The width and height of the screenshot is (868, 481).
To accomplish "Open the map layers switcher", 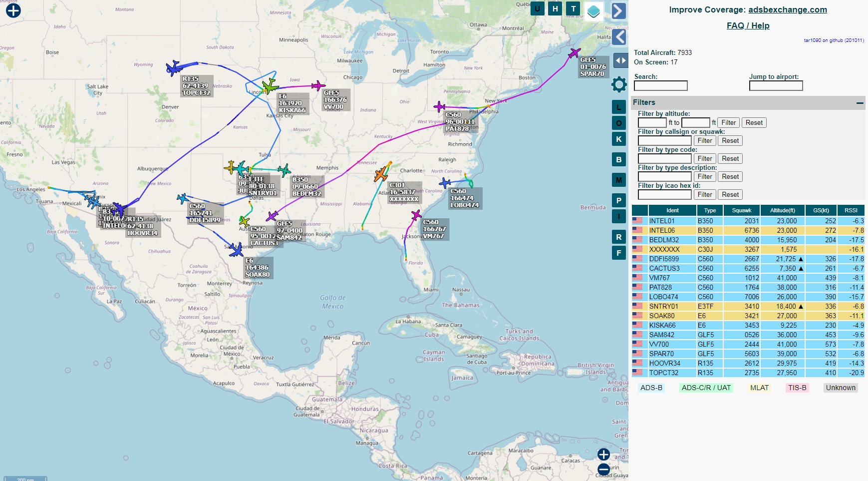I will pos(593,11).
